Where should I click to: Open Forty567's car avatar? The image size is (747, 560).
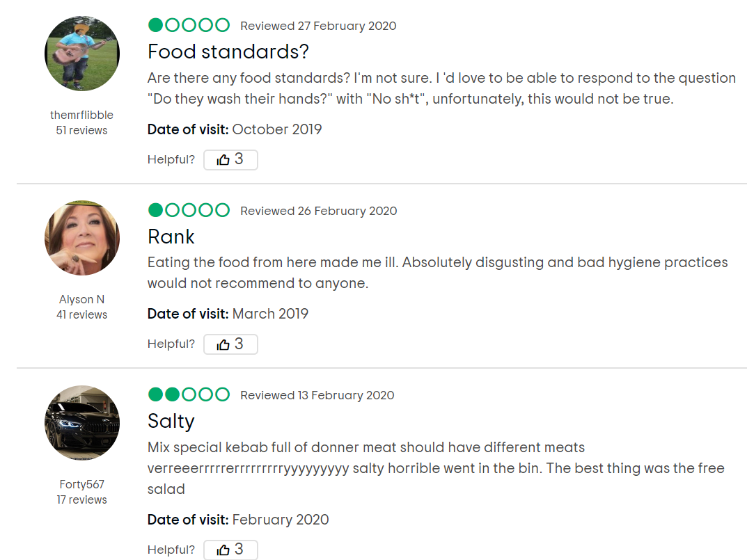[x=82, y=423]
